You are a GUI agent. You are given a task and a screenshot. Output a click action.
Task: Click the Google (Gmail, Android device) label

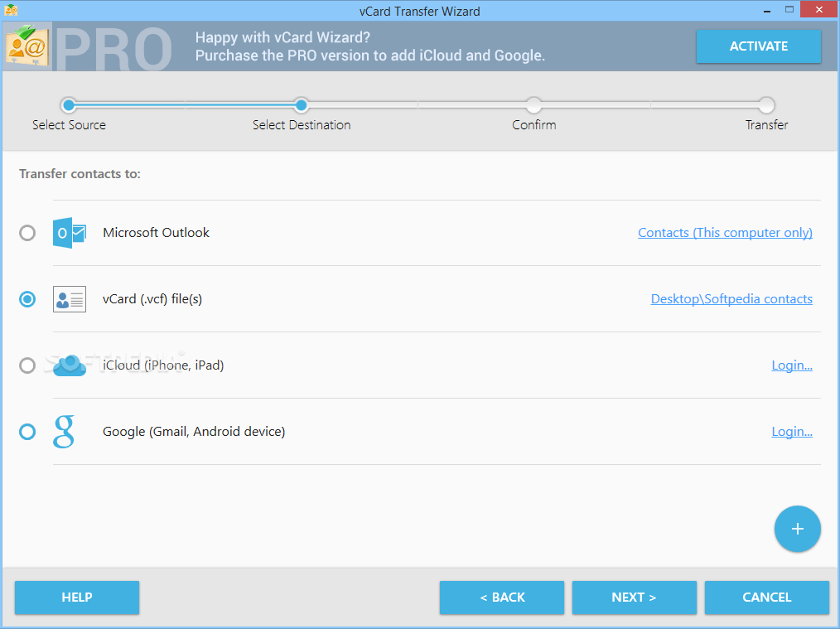click(x=194, y=432)
